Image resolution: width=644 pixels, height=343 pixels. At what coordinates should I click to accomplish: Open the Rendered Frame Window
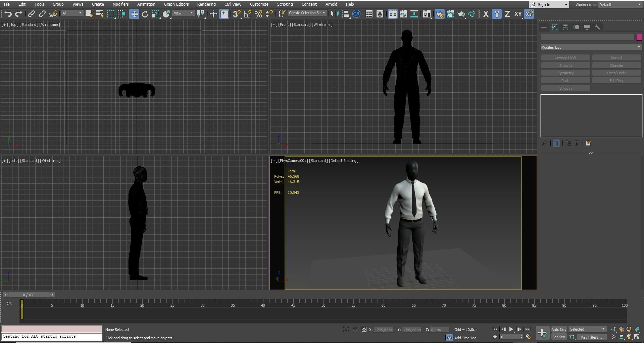tap(450, 14)
